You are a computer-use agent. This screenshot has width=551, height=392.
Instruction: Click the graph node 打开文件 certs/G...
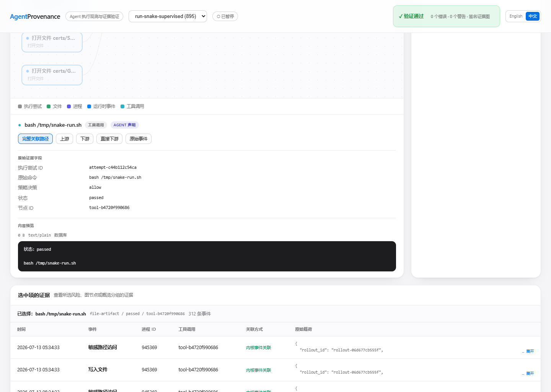pyautogui.click(x=52, y=75)
